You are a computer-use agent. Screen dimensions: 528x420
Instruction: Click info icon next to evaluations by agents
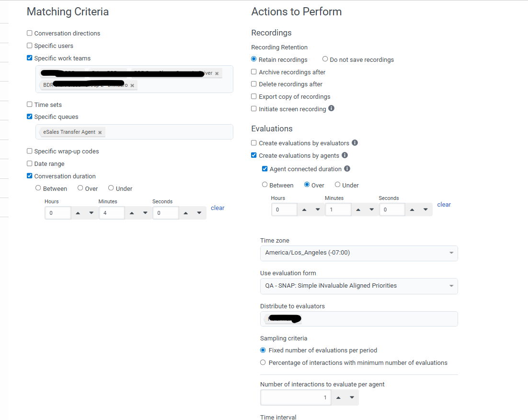[345, 155]
